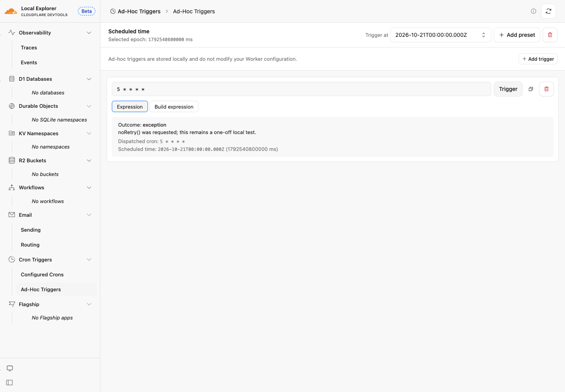Click the refresh icon in header
565x392 pixels.
click(549, 11)
